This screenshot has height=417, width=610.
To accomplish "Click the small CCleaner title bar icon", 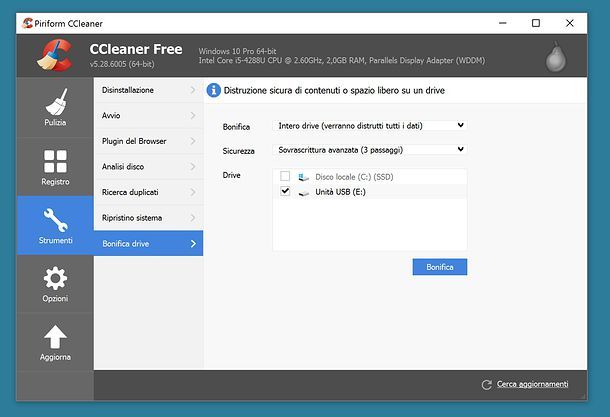I will [x=27, y=23].
